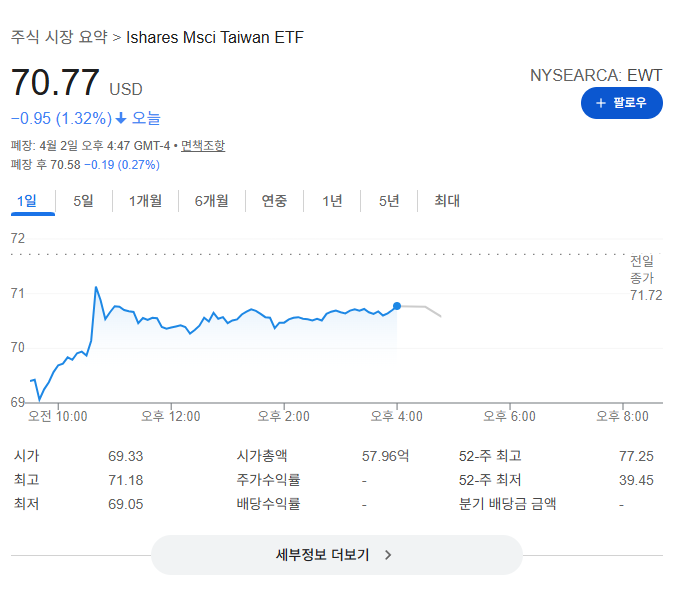The width and height of the screenshot is (681, 602).
Task: Select the 5년 range tab
Action: pyautogui.click(x=389, y=201)
